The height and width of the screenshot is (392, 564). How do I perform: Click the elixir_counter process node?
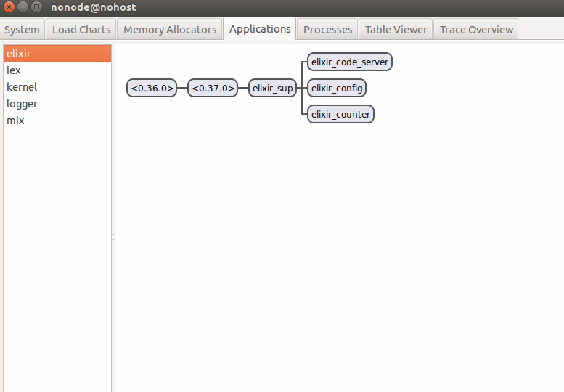(340, 115)
